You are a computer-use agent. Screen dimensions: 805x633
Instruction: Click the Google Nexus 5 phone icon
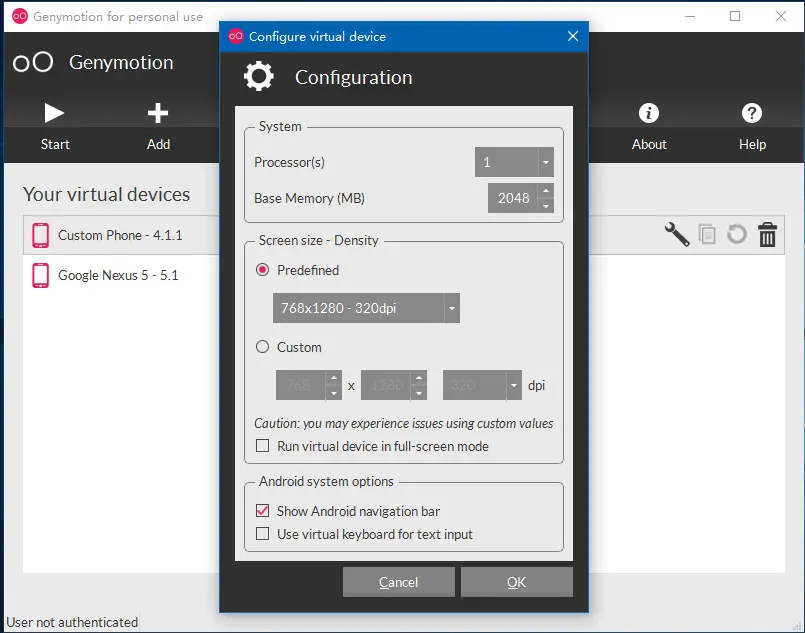click(41, 276)
